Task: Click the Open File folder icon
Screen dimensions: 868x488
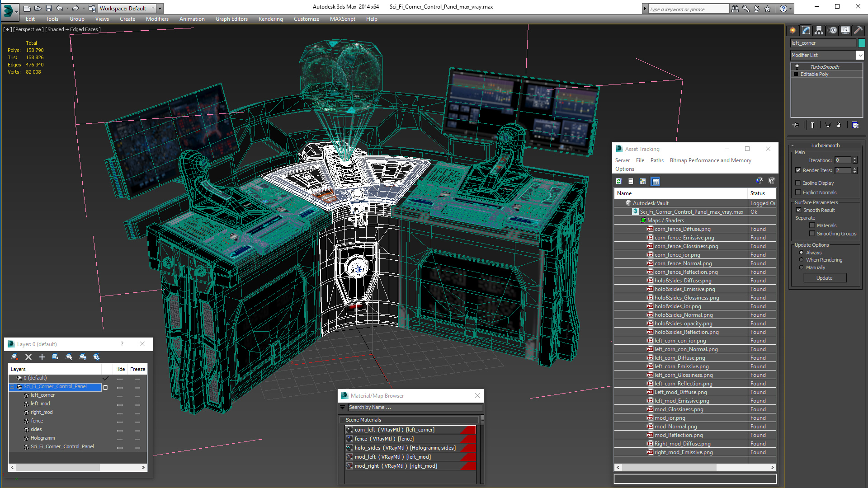Action: [x=38, y=8]
